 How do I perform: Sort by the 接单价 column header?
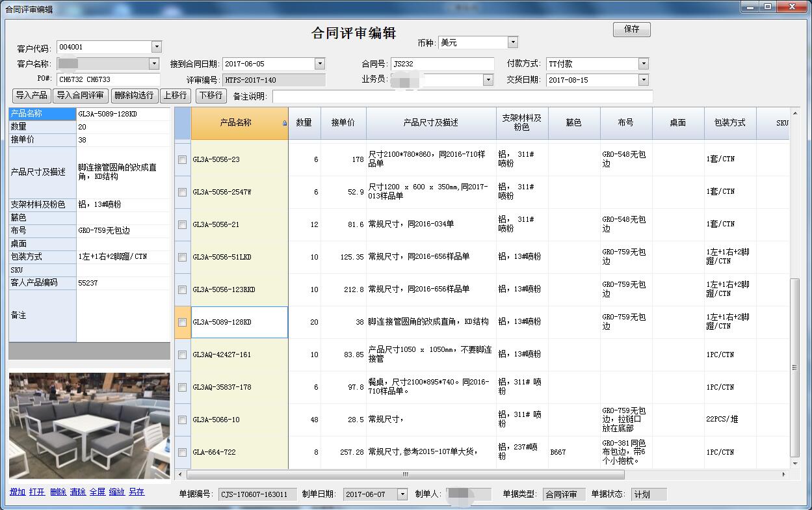click(x=343, y=123)
